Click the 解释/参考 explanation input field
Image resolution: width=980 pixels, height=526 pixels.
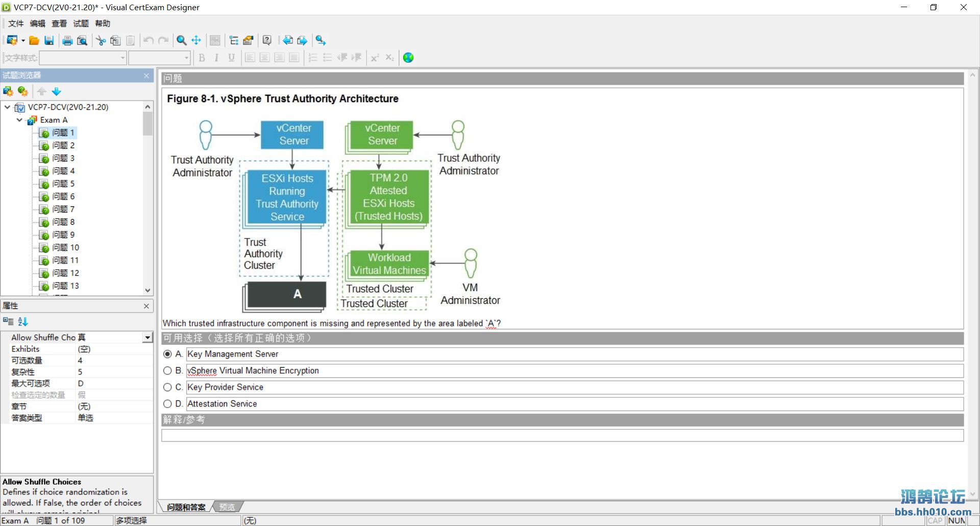click(x=562, y=435)
